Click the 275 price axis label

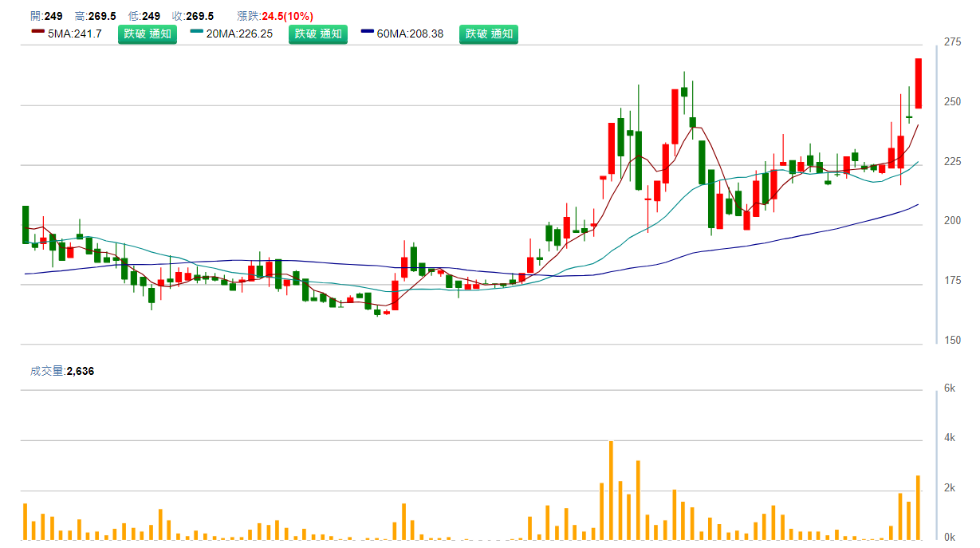click(952, 41)
